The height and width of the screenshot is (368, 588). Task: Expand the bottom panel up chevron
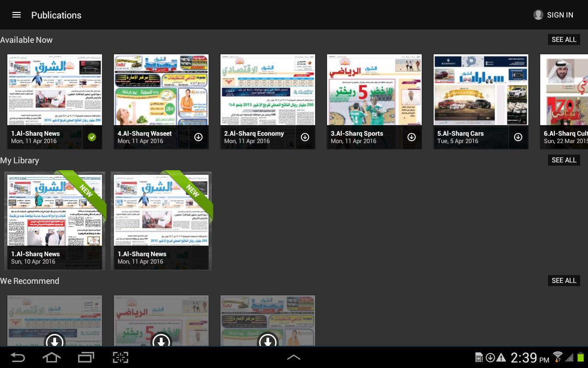tap(294, 357)
